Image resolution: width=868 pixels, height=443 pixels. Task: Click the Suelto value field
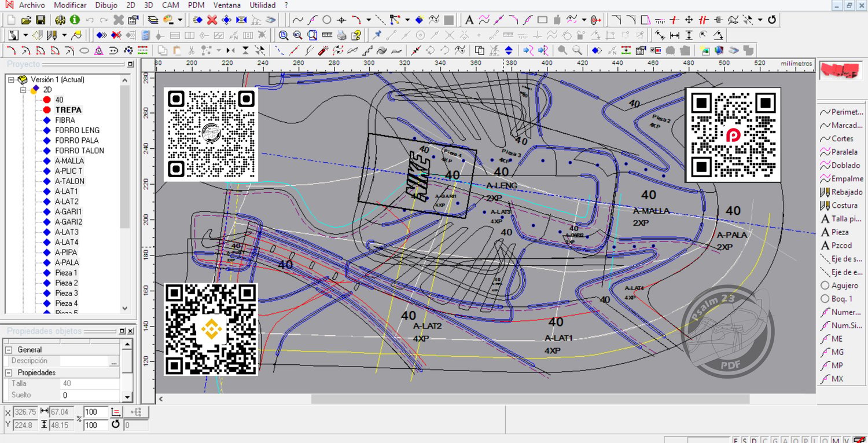[x=90, y=396]
